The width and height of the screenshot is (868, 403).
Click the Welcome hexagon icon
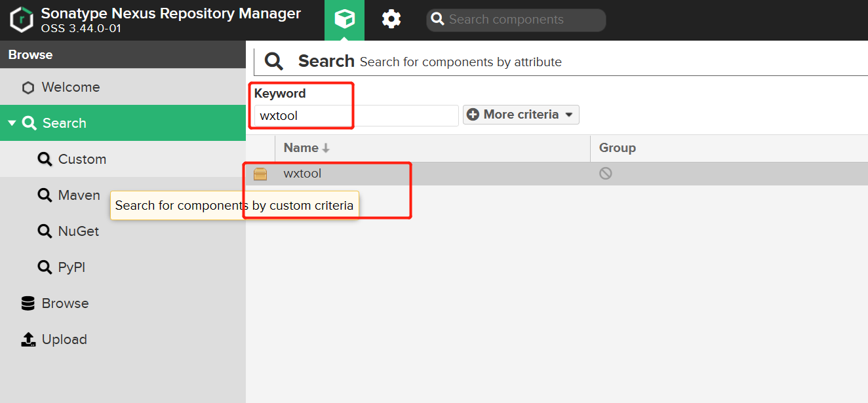tap(28, 88)
